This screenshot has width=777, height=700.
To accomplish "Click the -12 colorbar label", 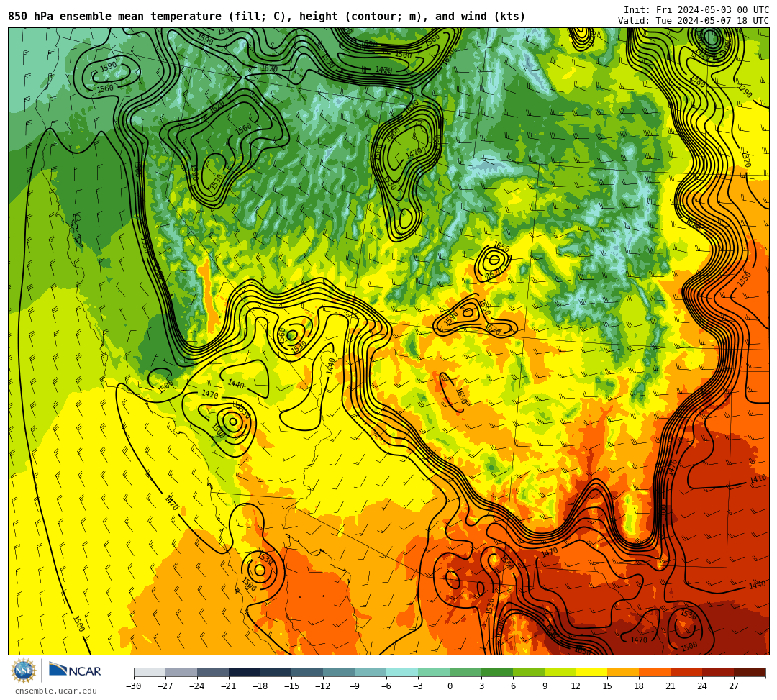I will click(323, 686).
